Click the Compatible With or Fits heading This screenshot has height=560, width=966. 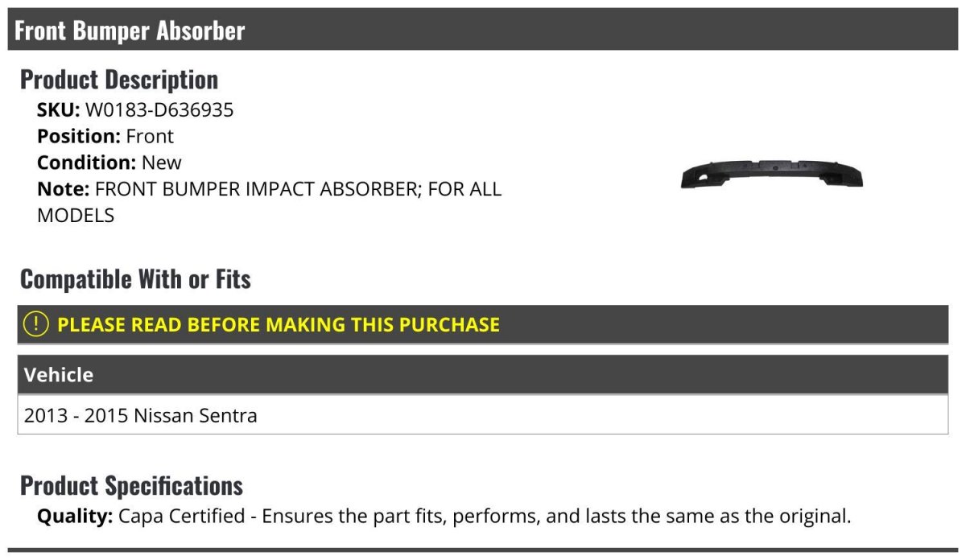135,279
